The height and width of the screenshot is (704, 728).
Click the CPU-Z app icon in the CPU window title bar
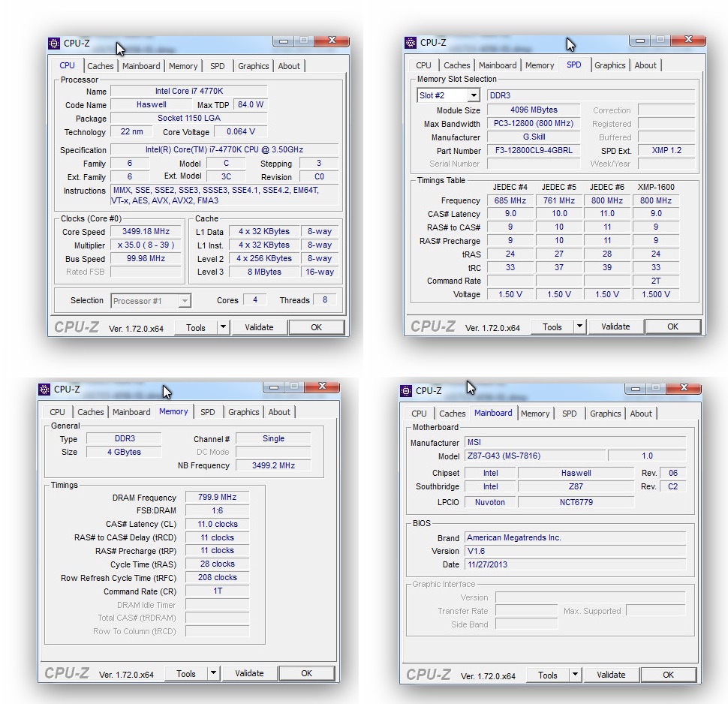tap(54, 44)
